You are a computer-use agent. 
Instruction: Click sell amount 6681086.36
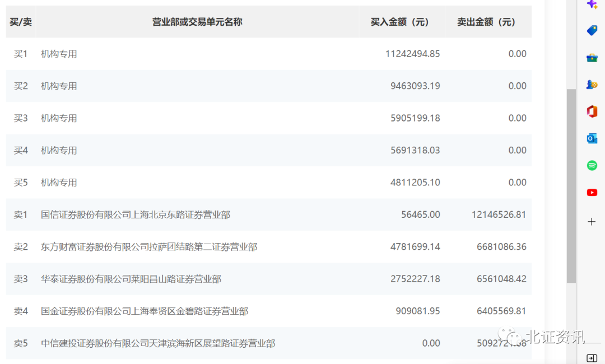click(x=501, y=247)
